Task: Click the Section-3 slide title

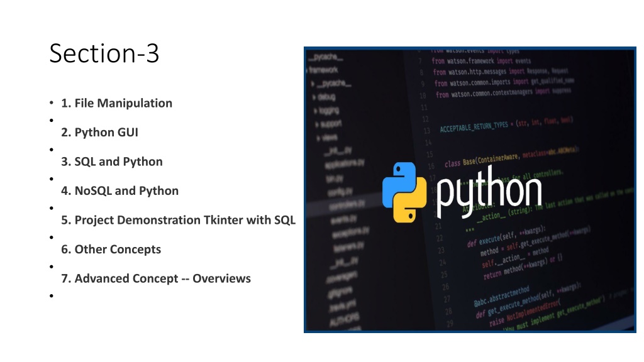Action: click(x=104, y=53)
